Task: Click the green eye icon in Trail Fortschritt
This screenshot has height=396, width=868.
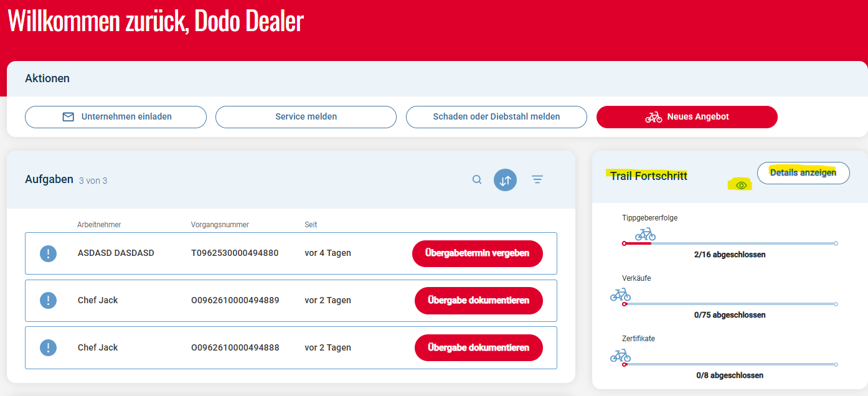Action: click(741, 185)
